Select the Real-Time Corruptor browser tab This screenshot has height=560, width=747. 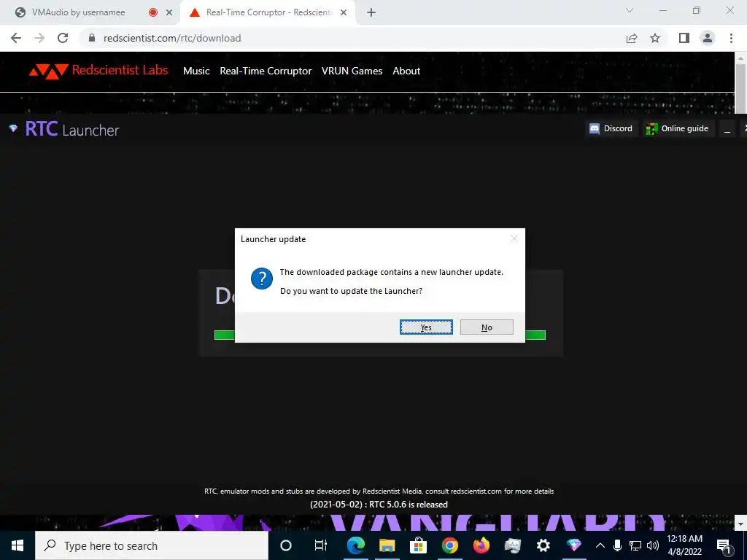pos(267,12)
